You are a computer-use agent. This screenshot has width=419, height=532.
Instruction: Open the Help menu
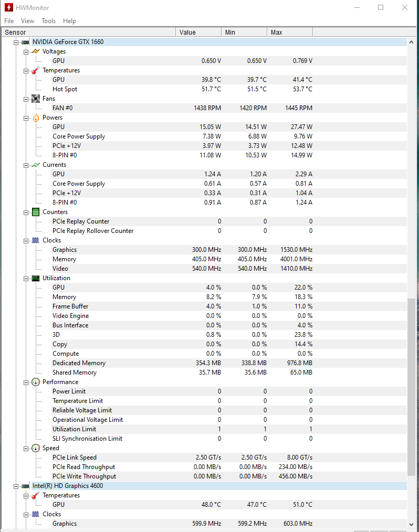point(69,21)
